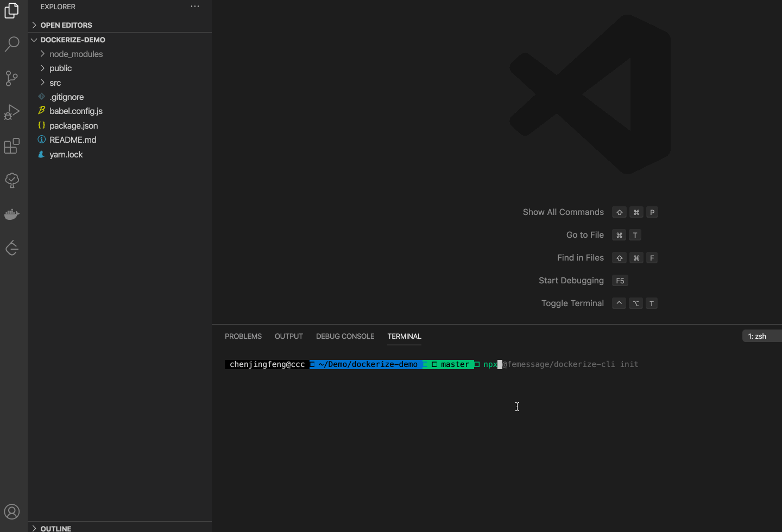Click the F key in Find in Files shortcut
Image resolution: width=782 pixels, height=532 pixels.
click(652, 258)
